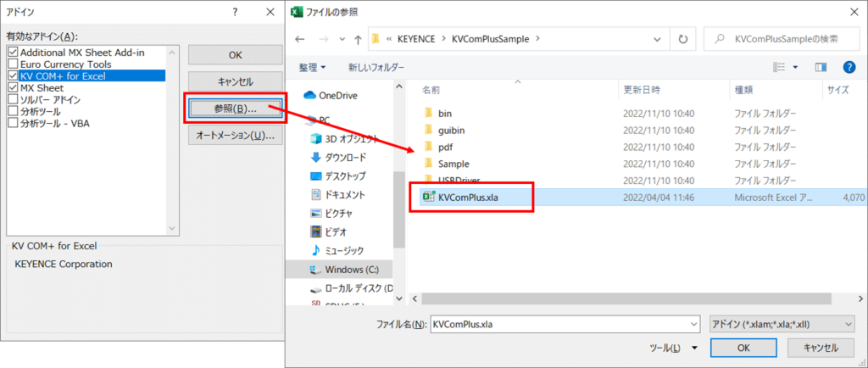Toggle MX Sheet add-in checkbox
868x368 pixels.
[14, 88]
